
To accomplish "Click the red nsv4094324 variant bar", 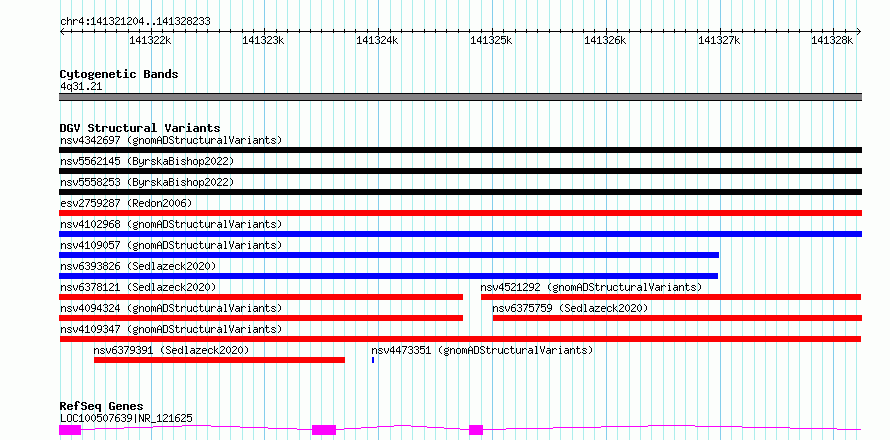I will pyautogui.click(x=261, y=318).
